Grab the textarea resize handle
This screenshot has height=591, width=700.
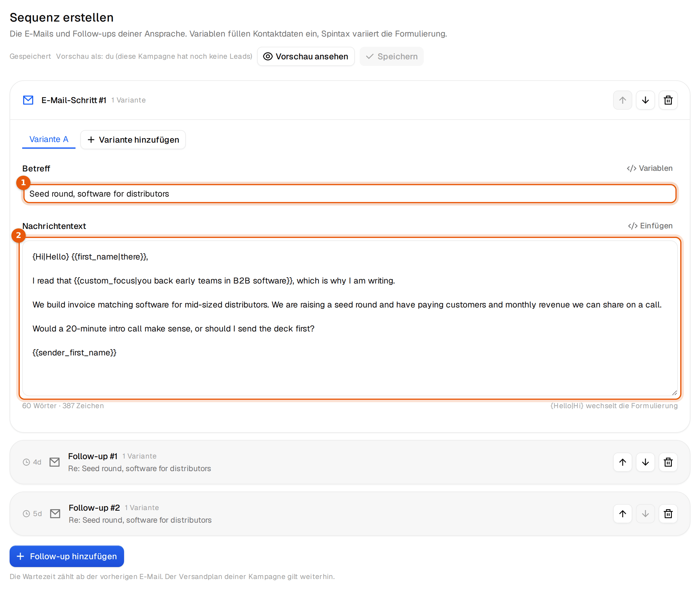[x=674, y=393]
